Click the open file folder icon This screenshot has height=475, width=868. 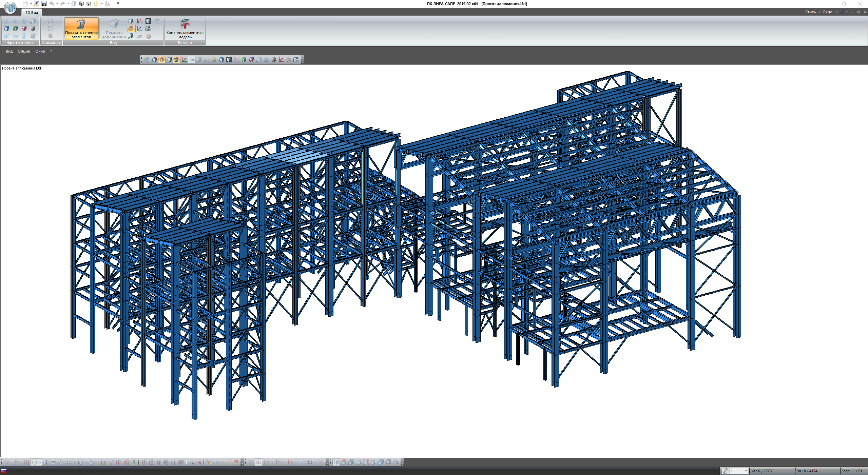(36, 4)
